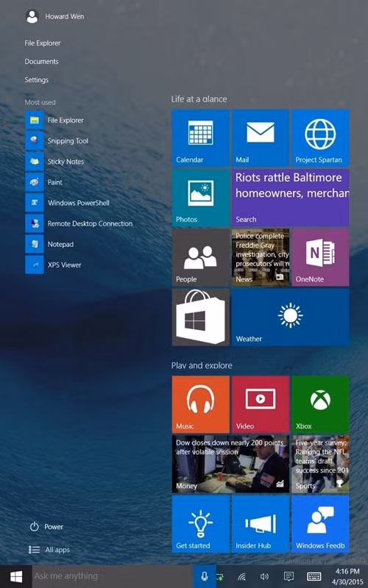The width and height of the screenshot is (368, 588).
Task: Click the Power button
Action: pyautogui.click(x=46, y=526)
